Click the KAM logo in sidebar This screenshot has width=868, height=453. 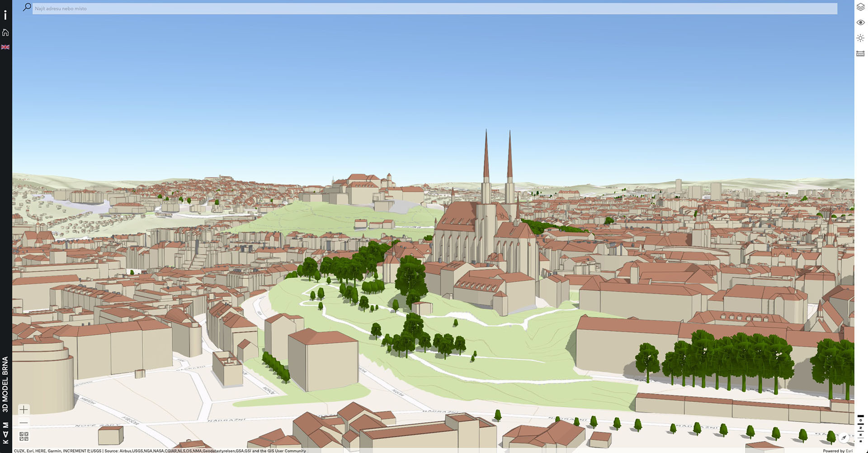[5, 433]
